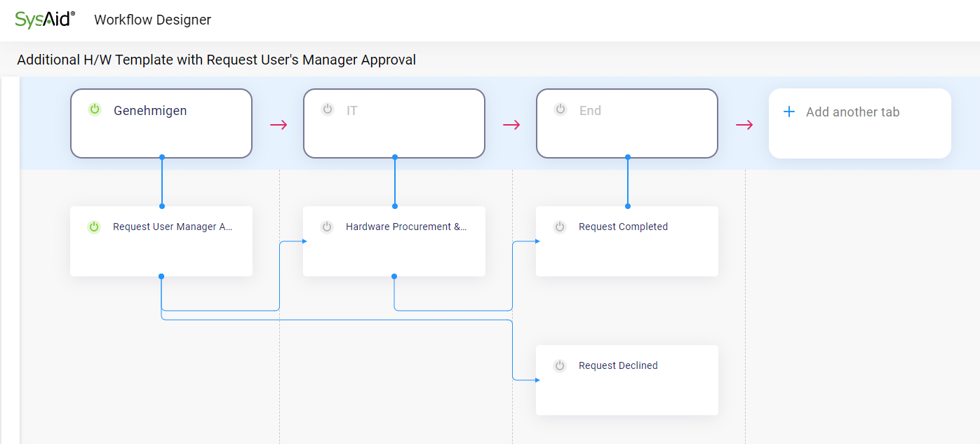Toggle power icon on Request Declined card

(x=560, y=365)
